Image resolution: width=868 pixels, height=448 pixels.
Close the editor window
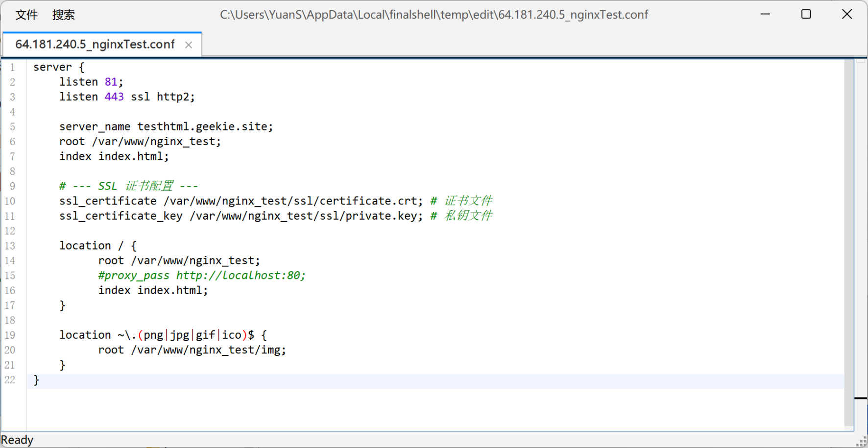pos(847,14)
